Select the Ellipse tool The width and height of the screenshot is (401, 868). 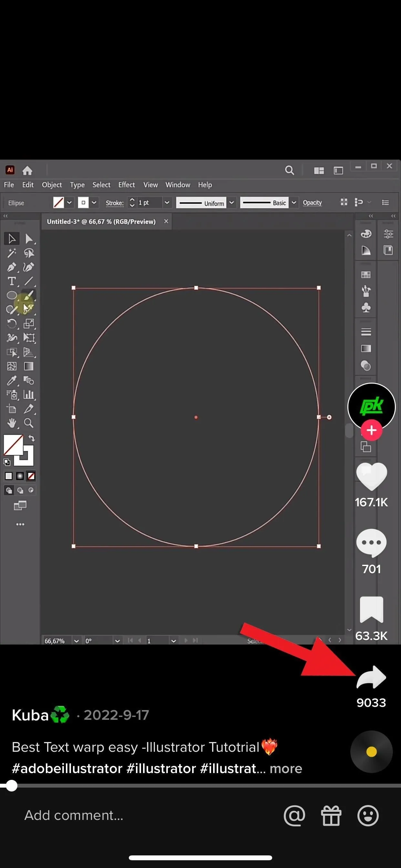[12, 295]
